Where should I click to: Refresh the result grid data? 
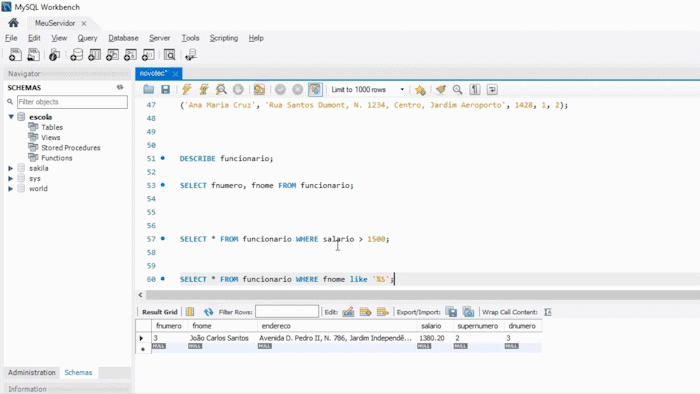208,312
